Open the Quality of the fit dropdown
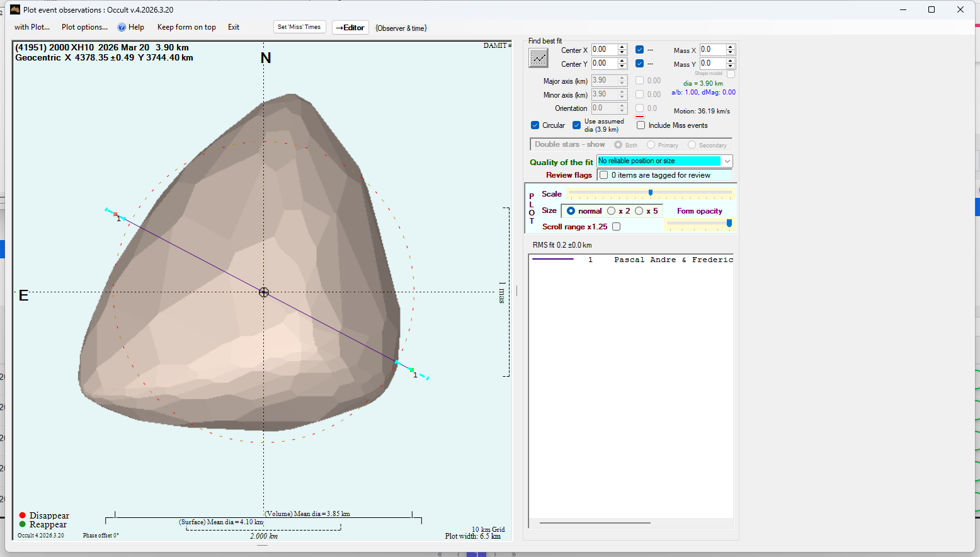The height and width of the screenshot is (557, 980). click(x=727, y=161)
